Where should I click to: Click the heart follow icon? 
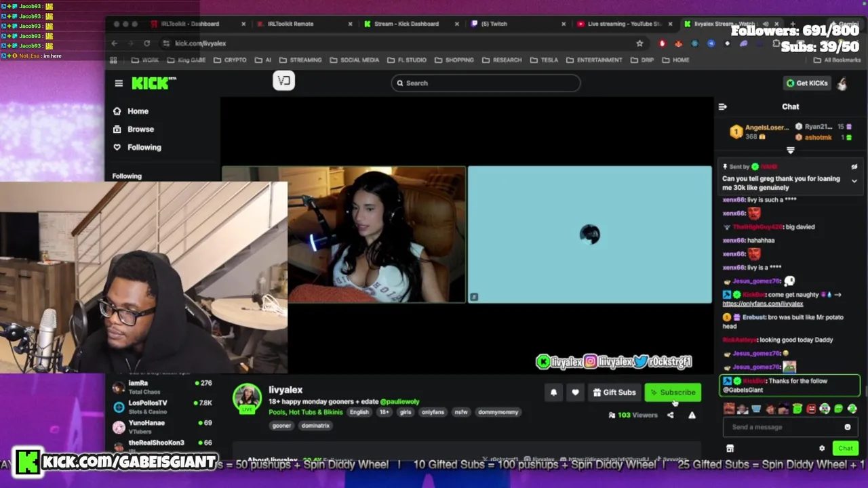(575, 392)
